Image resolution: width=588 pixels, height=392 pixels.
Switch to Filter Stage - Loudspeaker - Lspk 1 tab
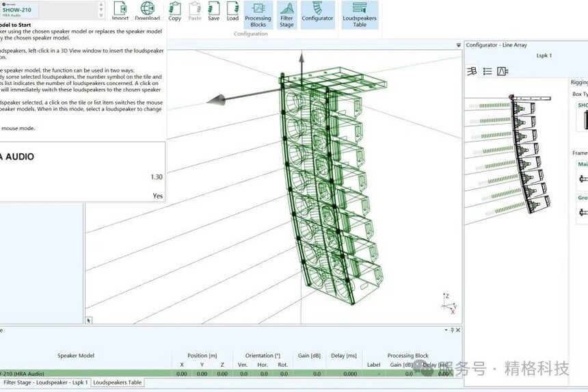click(x=45, y=382)
